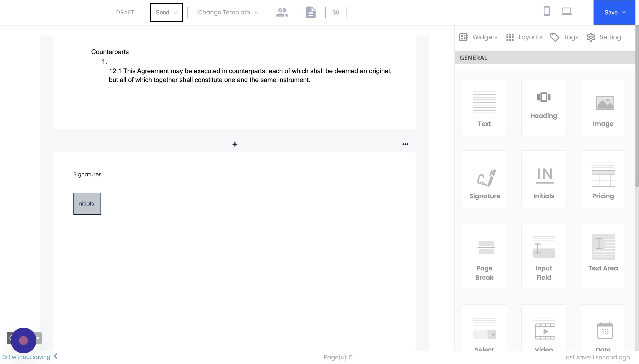Select the Initials widget in panel
Screen dimensions: 639x364
click(543, 179)
